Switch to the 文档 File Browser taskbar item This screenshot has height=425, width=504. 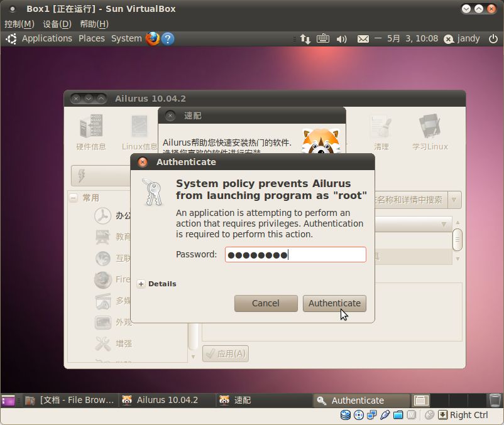69,401
